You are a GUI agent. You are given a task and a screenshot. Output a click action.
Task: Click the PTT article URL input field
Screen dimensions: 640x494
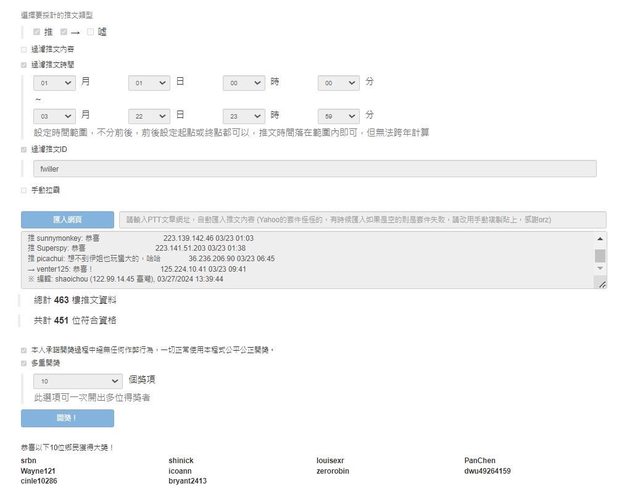tap(361, 219)
